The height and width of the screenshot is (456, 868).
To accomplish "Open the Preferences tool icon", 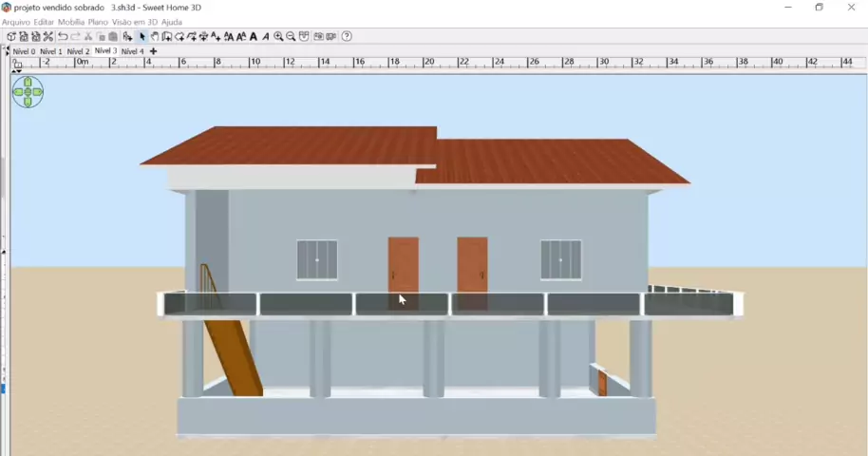I will point(48,37).
